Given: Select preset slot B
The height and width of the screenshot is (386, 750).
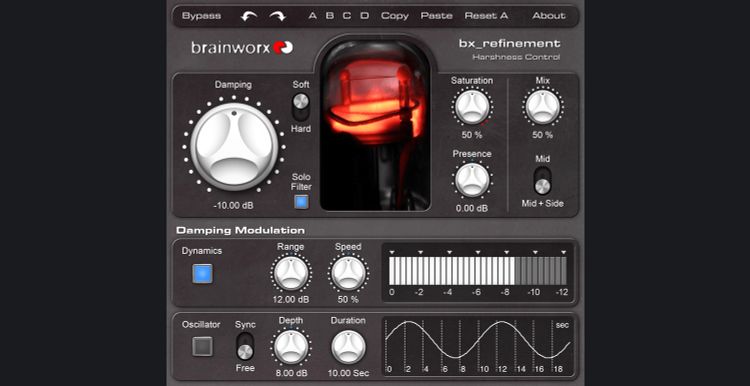Looking at the screenshot, I should 330,16.
